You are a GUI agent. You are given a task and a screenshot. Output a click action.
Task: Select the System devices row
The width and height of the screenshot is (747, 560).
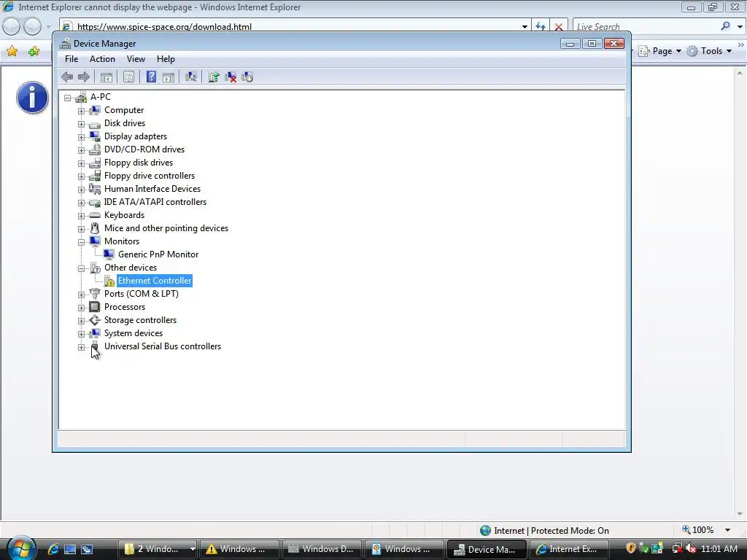[133, 333]
